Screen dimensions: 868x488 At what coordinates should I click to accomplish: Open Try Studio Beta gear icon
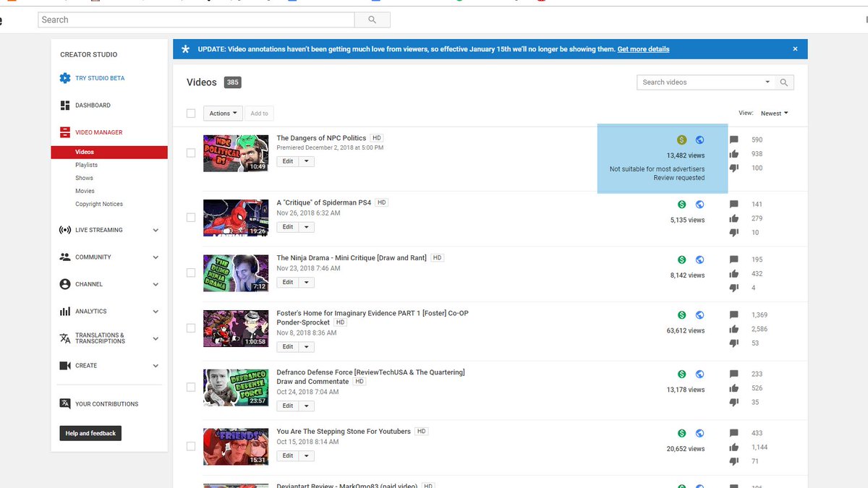point(65,78)
